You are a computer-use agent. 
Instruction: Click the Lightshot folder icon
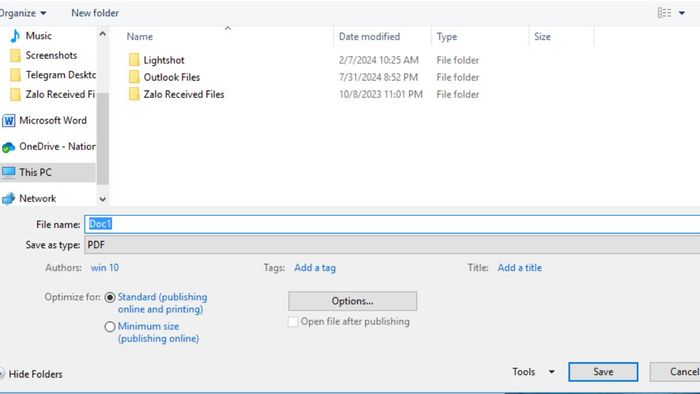click(134, 60)
